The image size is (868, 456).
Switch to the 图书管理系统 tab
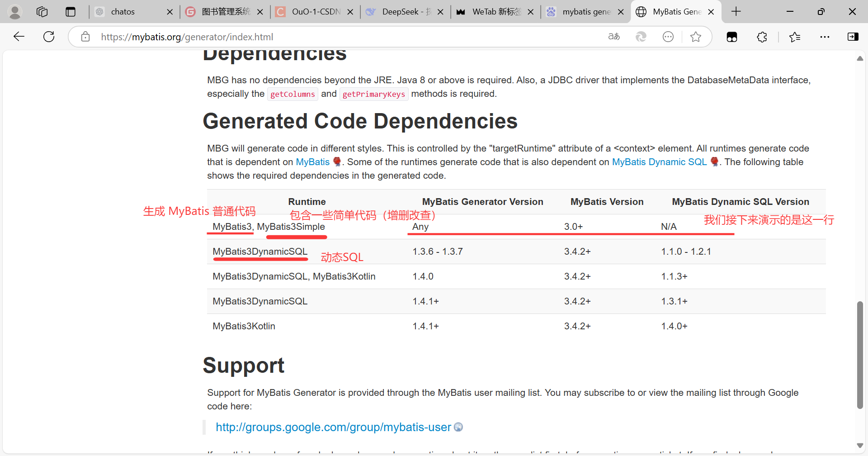pos(225,12)
